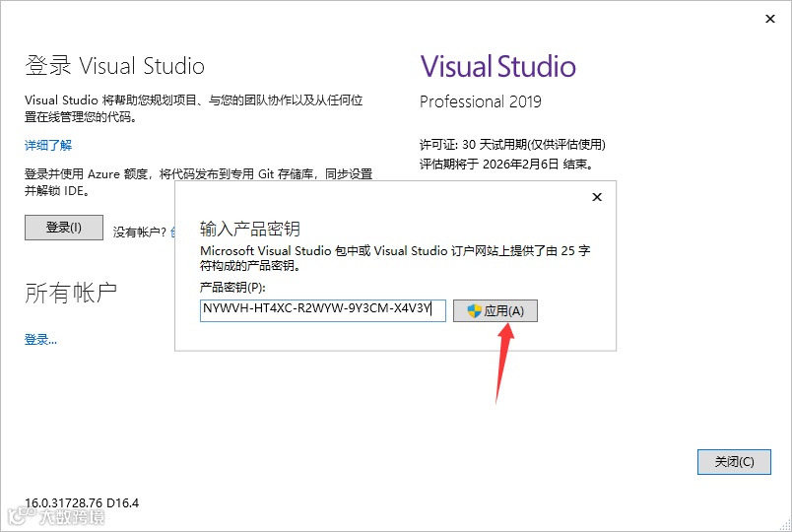Click the Visual Studio purple logo text
The height and width of the screenshot is (532, 792).
click(x=498, y=67)
